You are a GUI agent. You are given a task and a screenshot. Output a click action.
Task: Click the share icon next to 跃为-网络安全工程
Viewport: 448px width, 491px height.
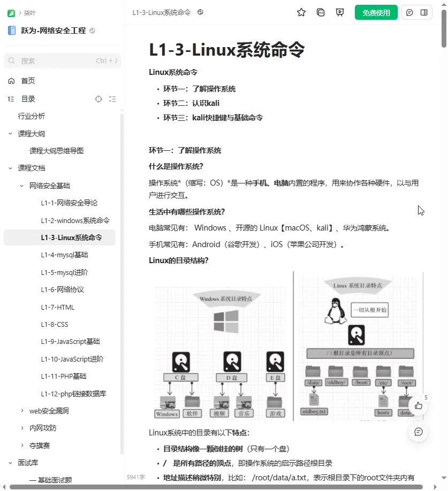pos(92,30)
